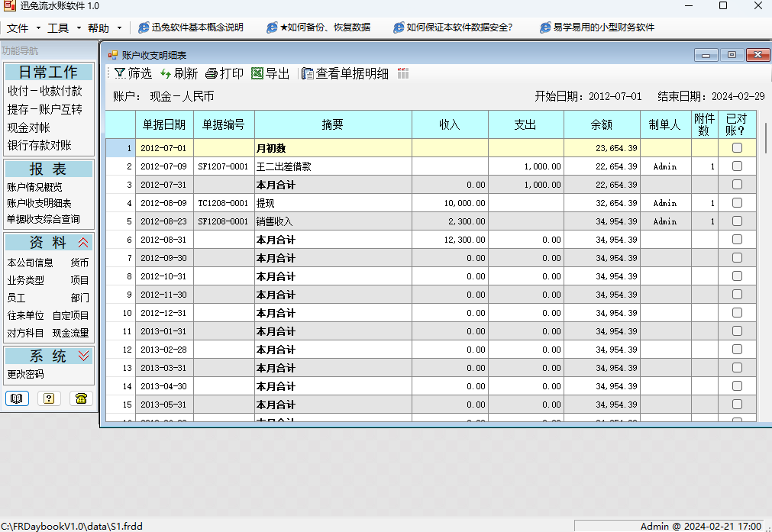The width and height of the screenshot is (772, 532).
Task: Expand the 系统 section chevron
Action: (x=84, y=356)
